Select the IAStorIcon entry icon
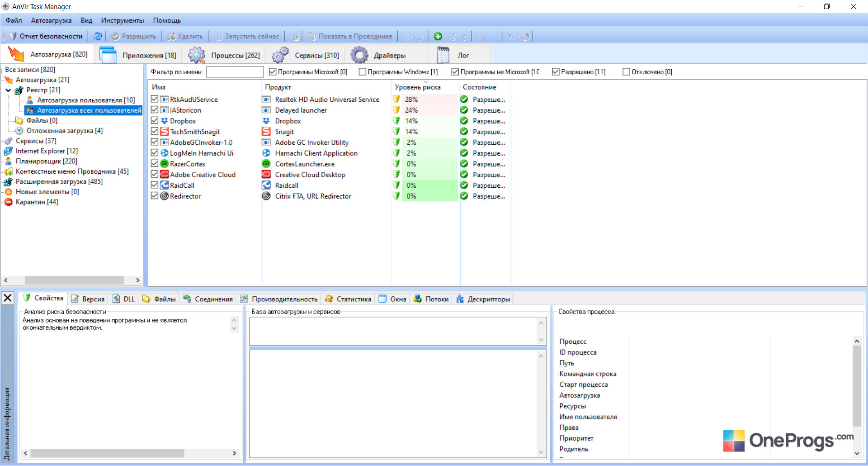 pyautogui.click(x=165, y=110)
